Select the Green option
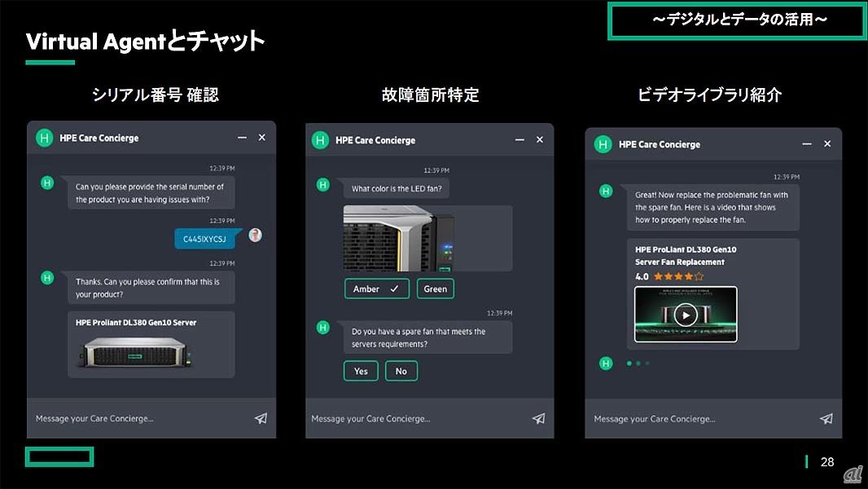The image size is (868, 489). point(435,289)
